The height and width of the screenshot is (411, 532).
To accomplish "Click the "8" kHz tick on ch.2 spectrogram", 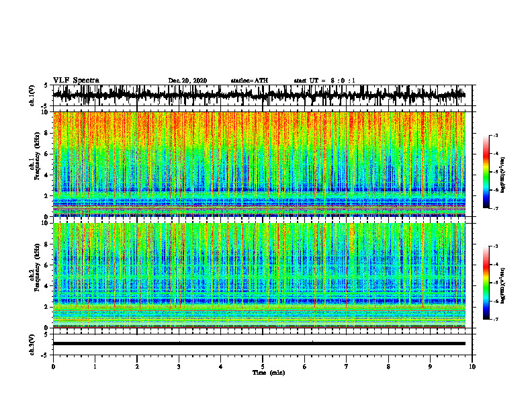I will 47,244.
